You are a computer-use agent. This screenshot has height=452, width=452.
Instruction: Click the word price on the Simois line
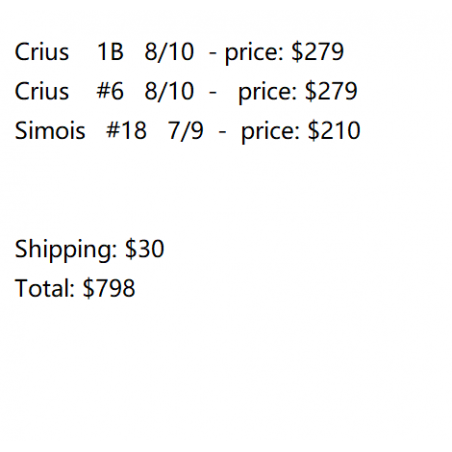[x=271, y=132]
